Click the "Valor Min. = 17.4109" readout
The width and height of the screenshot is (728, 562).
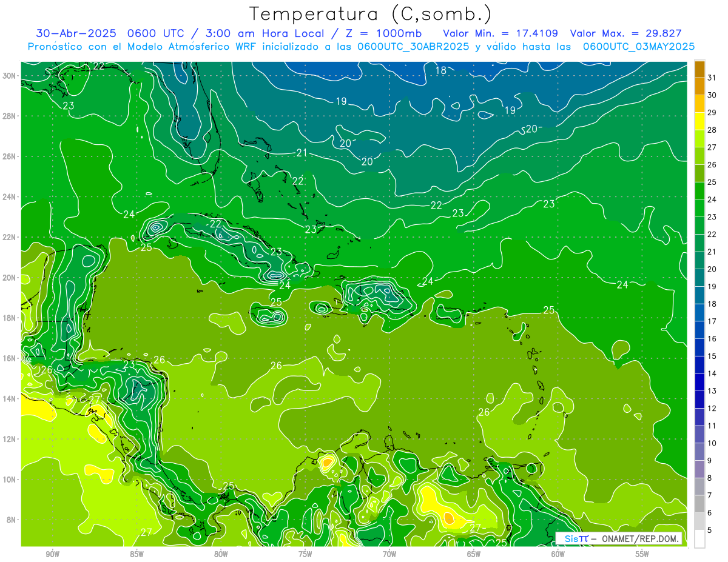[x=500, y=33]
